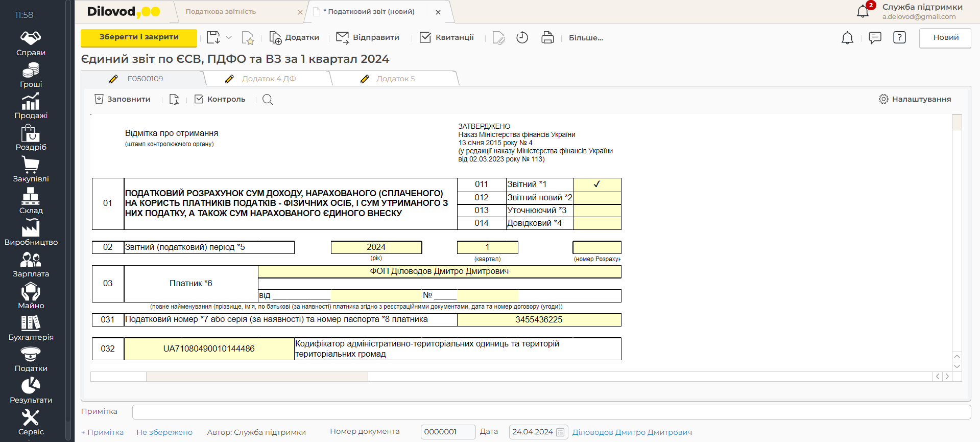Open the Податки sidebar section
The width and height of the screenshot is (980, 442).
coord(31,360)
